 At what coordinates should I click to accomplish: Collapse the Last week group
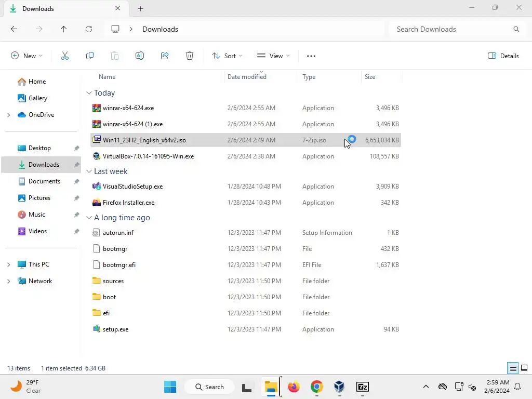(x=89, y=171)
